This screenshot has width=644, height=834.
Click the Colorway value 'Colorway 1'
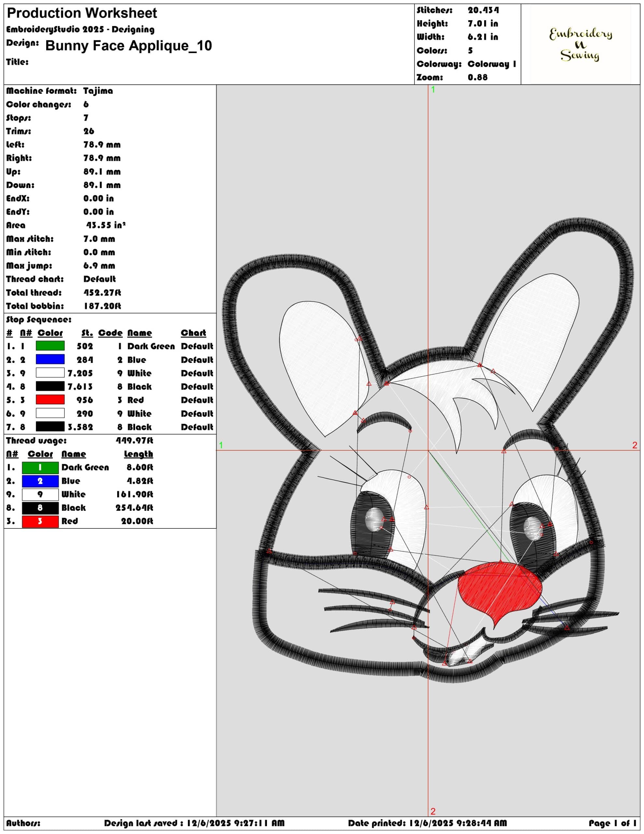[x=492, y=64]
